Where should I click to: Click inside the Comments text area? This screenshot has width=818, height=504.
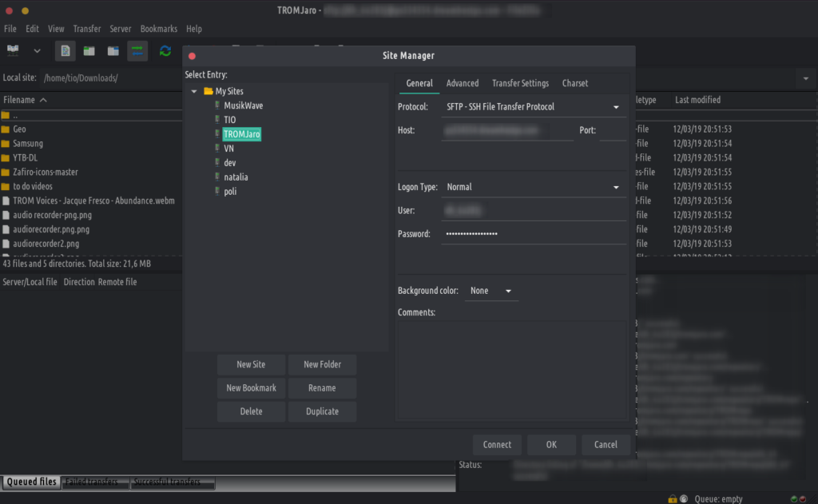click(511, 367)
